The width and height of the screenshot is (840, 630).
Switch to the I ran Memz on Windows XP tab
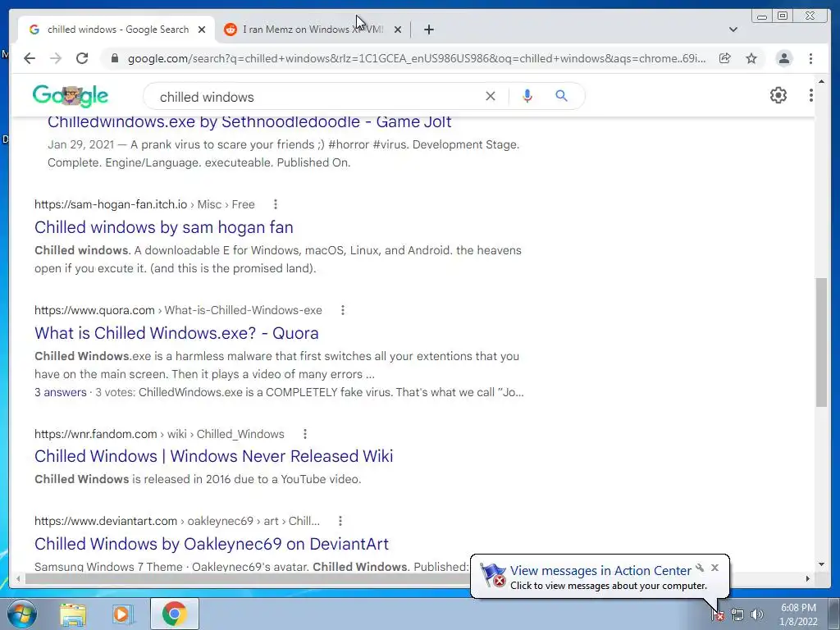313,30
